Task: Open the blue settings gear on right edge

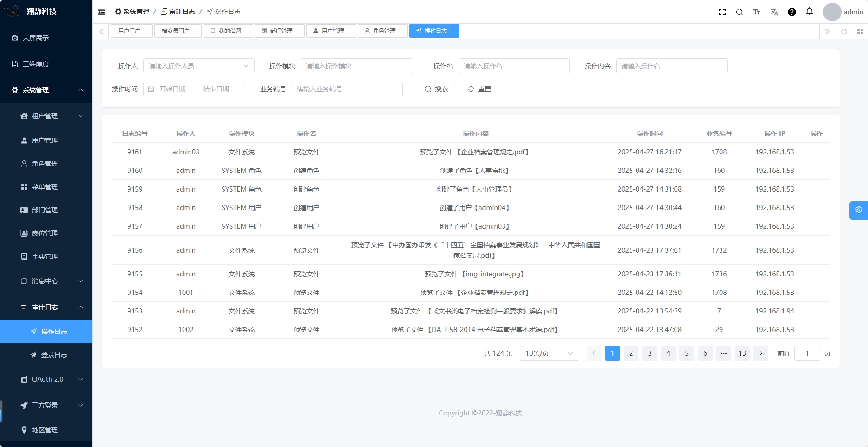Action: coord(859,210)
